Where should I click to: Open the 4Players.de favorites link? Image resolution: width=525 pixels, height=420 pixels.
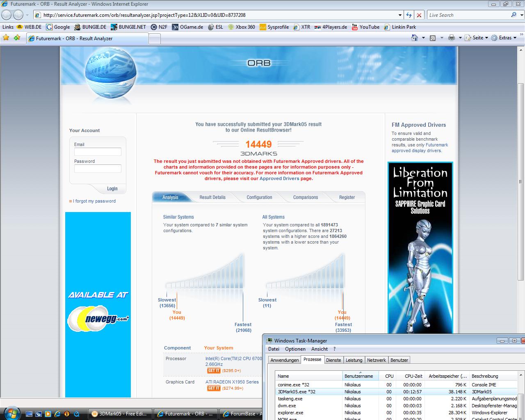(x=331, y=27)
